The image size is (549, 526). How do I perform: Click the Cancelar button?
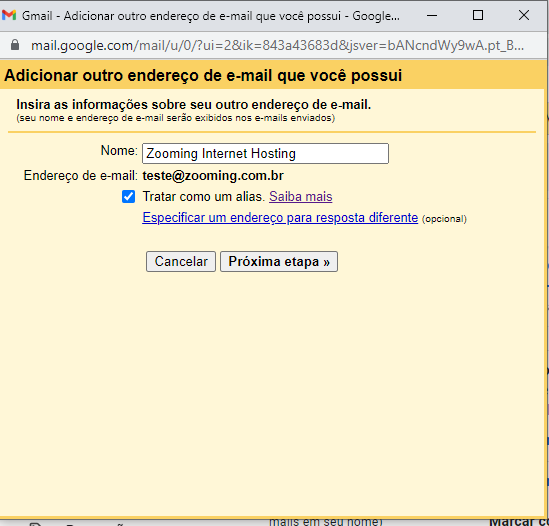click(x=181, y=261)
